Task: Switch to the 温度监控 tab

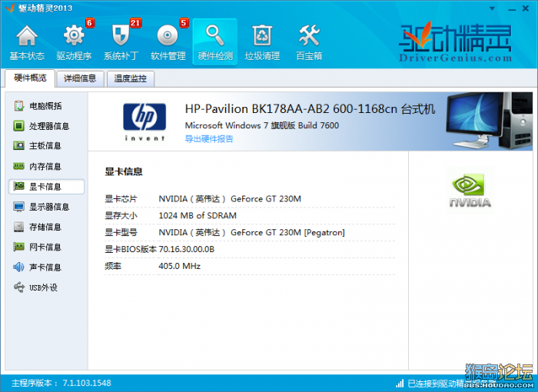Action: (131, 78)
